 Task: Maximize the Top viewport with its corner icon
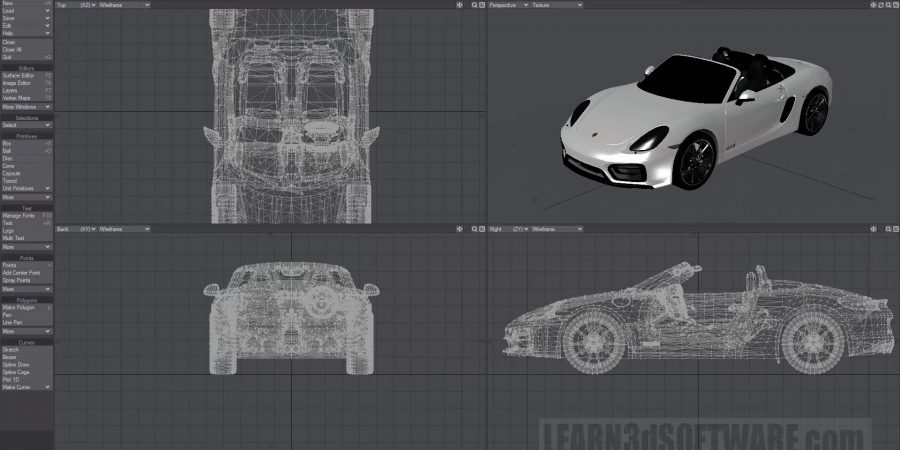[x=480, y=5]
